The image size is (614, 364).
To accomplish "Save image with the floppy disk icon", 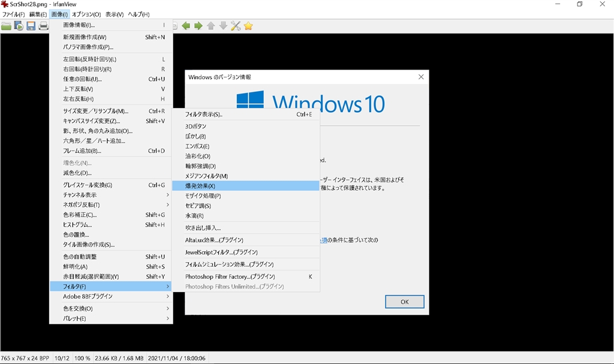I will coord(31,26).
